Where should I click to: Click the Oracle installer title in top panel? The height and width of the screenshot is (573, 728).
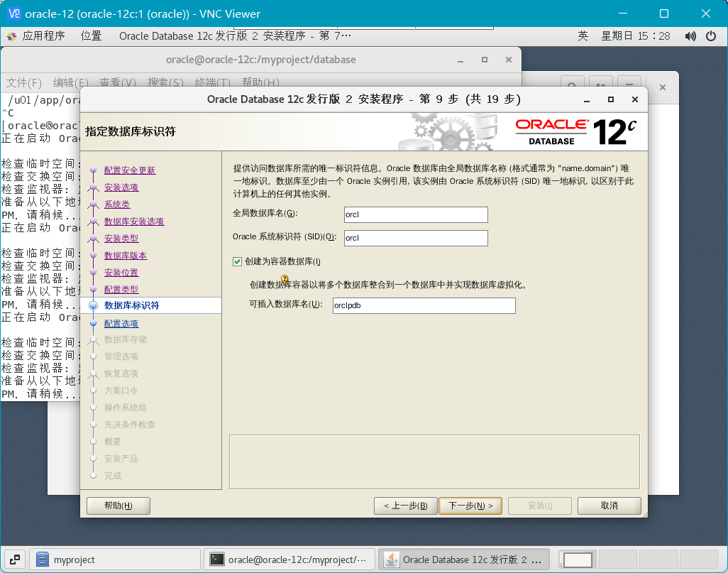click(x=235, y=36)
